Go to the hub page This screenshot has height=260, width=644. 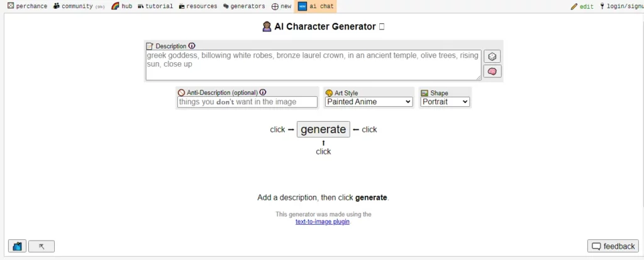point(121,6)
